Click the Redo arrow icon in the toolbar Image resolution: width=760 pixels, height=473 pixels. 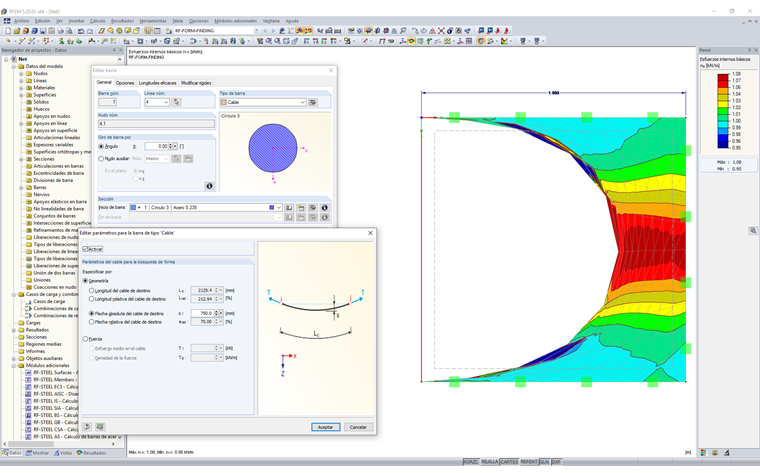pos(90,31)
